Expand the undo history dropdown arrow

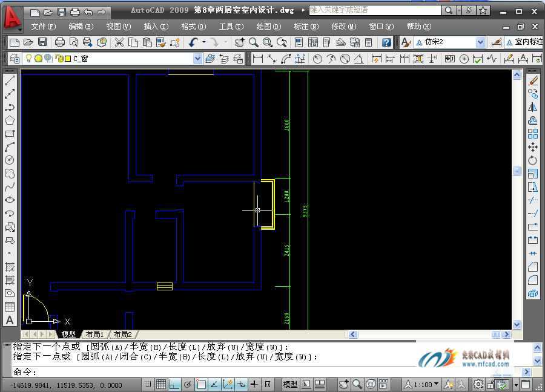coord(204,42)
